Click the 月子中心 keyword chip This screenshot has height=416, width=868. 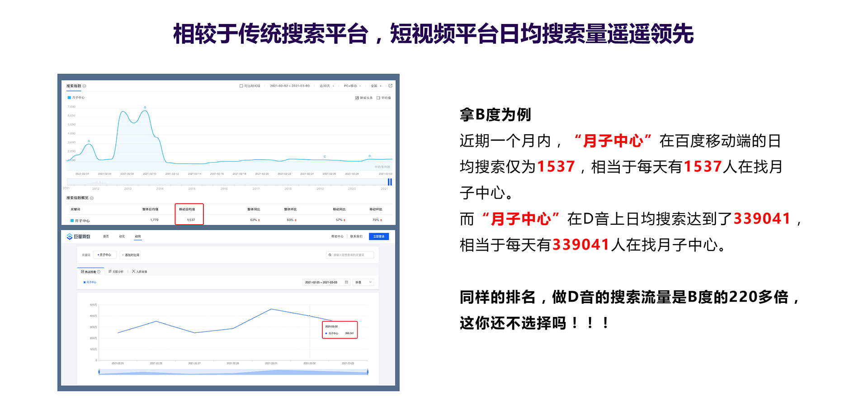click(x=105, y=255)
